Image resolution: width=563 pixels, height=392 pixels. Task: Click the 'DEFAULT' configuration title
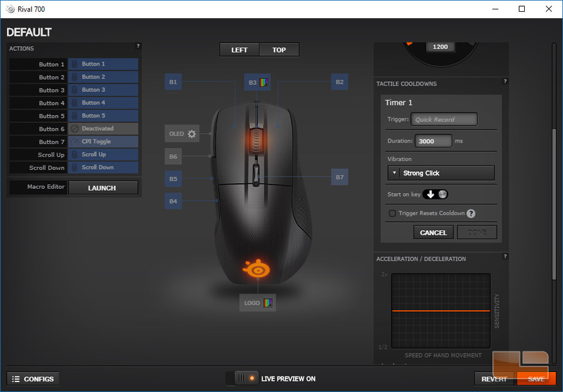pyautogui.click(x=29, y=33)
